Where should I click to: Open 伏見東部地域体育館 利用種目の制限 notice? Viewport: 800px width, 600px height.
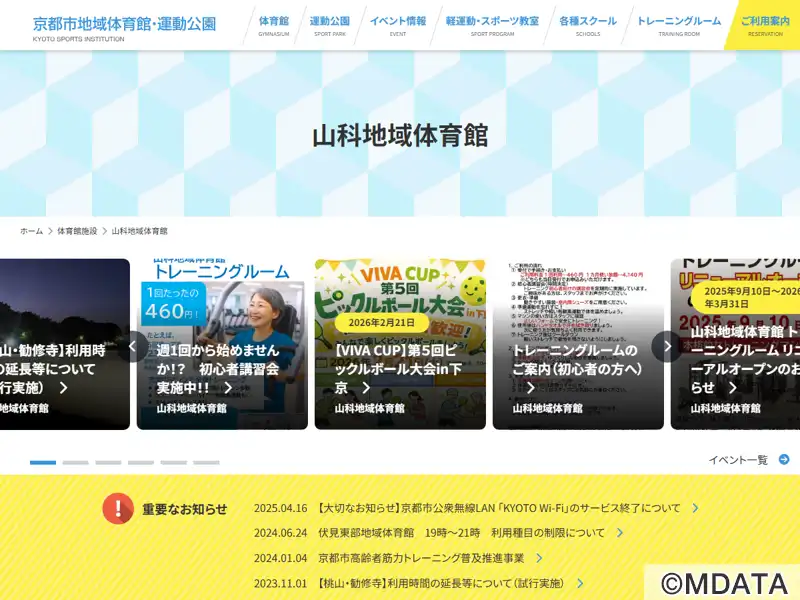(x=461, y=533)
